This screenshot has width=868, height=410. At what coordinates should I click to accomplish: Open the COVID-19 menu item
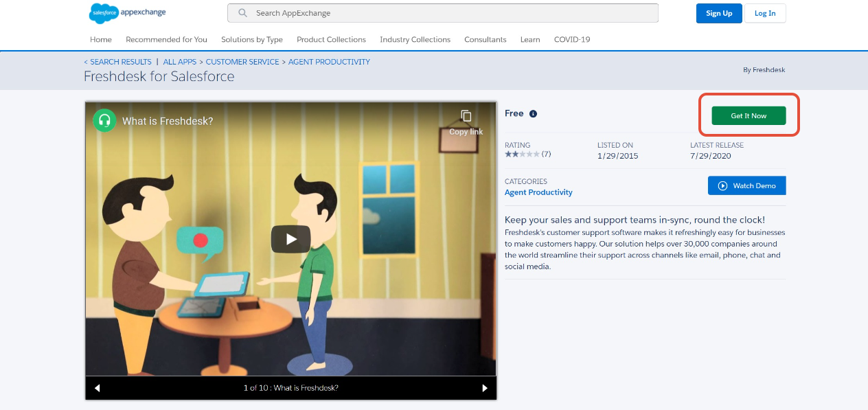coord(572,40)
